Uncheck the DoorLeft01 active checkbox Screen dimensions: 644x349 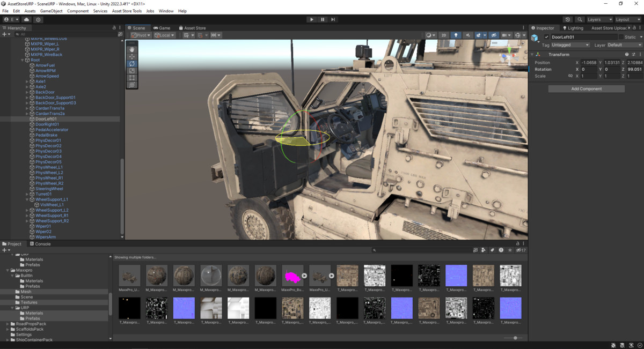click(x=547, y=37)
